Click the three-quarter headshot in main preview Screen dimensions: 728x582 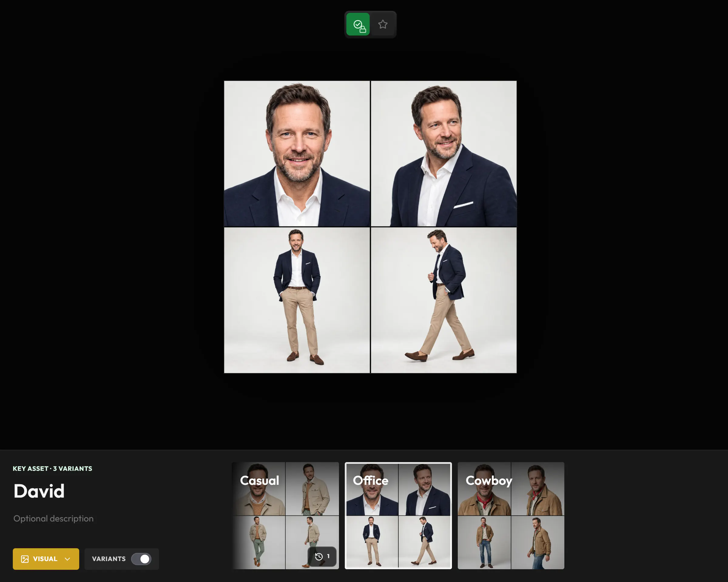click(444, 153)
